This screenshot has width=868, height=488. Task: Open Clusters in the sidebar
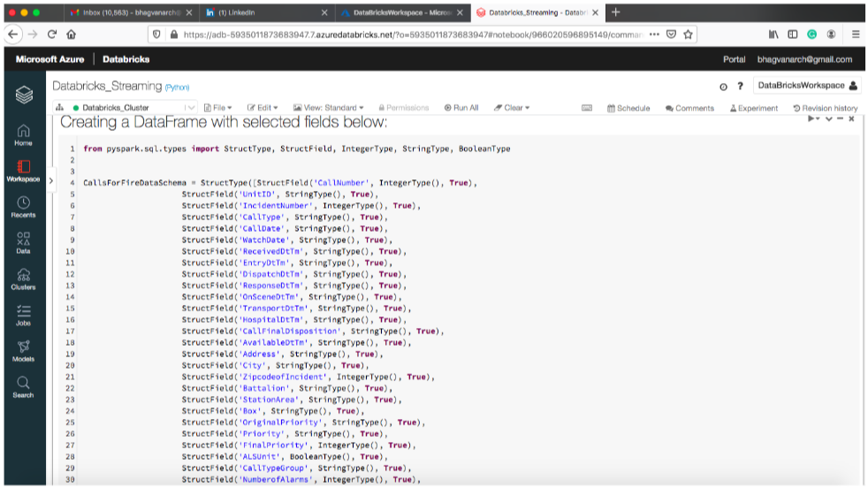tap(23, 279)
